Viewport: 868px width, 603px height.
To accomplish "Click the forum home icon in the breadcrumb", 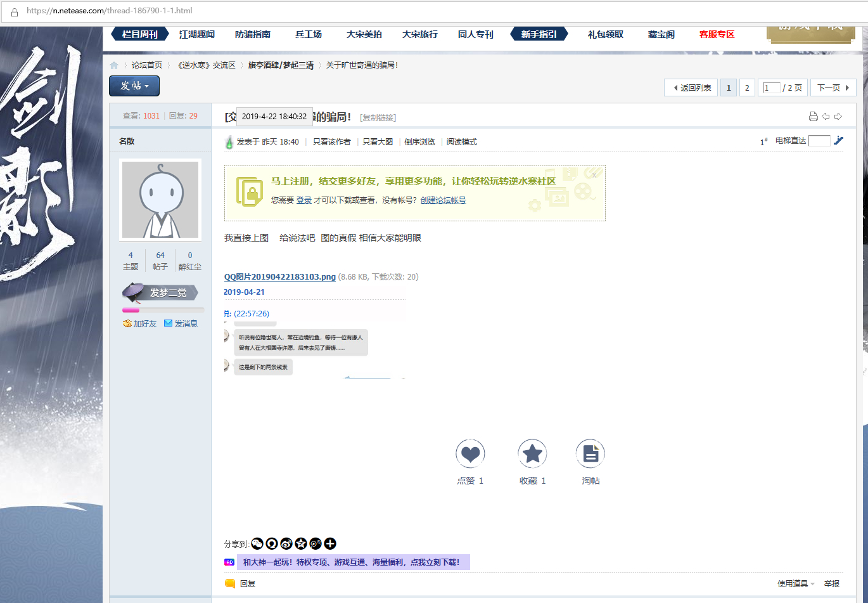I will point(114,65).
